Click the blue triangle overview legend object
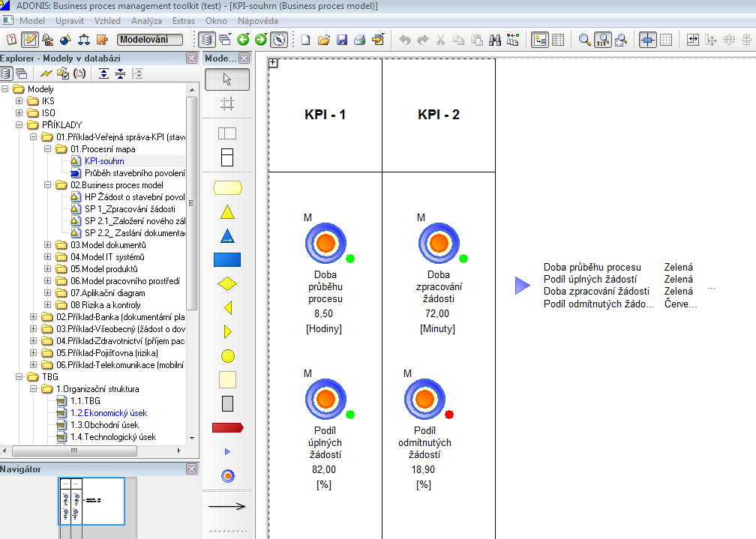 (523, 286)
